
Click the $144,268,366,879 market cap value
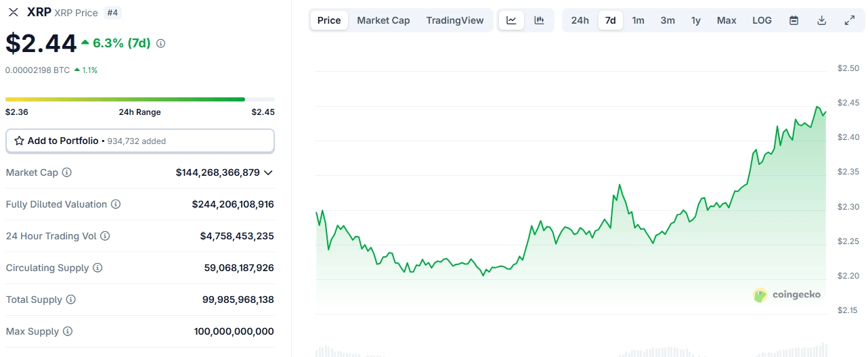click(x=218, y=172)
